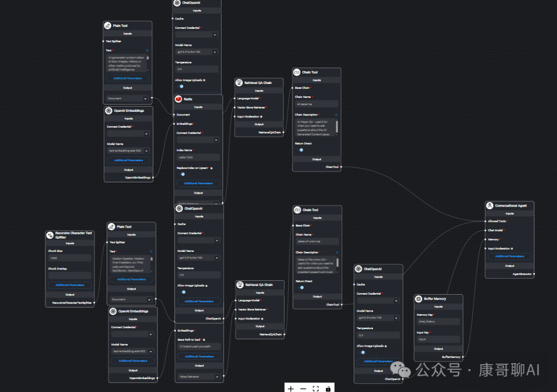Click Allowed Tools input on Conversational Agent
557x392 pixels.
pyautogui.click(x=497, y=221)
